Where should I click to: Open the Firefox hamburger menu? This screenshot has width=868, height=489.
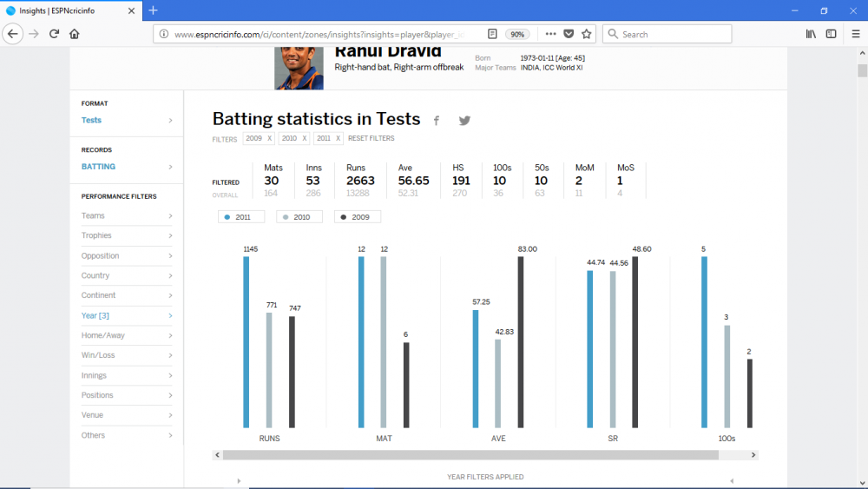[x=856, y=34]
